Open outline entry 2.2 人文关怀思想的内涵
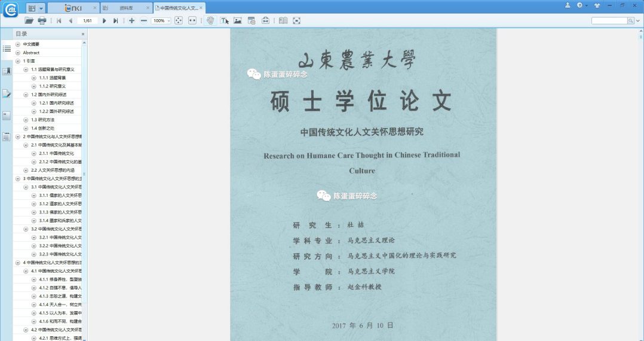This screenshot has height=341, width=644. 53,170
